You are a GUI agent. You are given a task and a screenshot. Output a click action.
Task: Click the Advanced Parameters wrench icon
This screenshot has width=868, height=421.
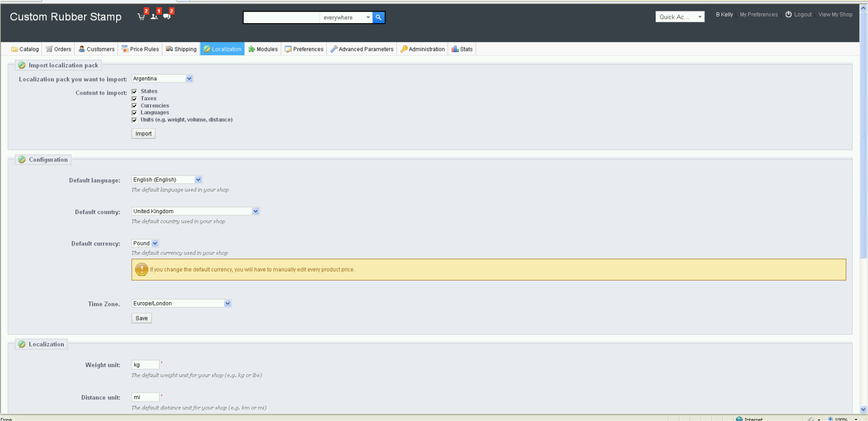(334, 49)
